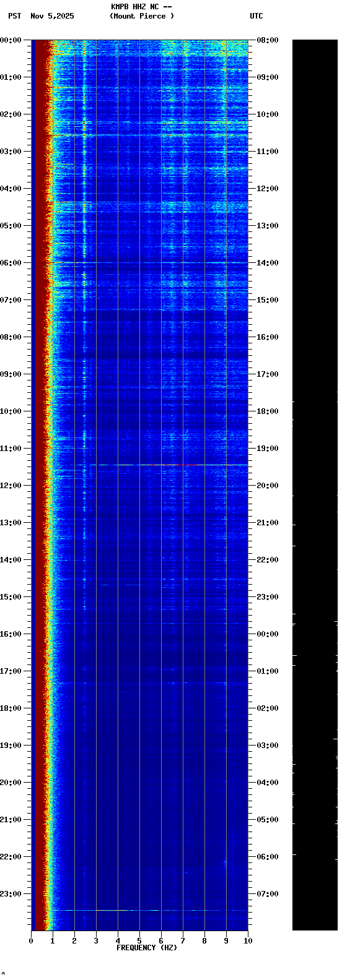342x980 pixels.
Task: Click the PST time label '10:00'
Action: click(11, 411)
